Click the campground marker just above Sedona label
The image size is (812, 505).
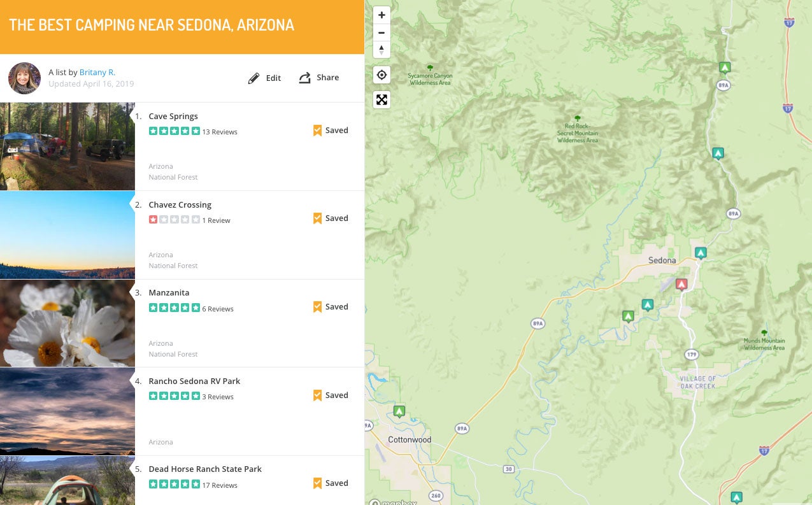point(701,252)
